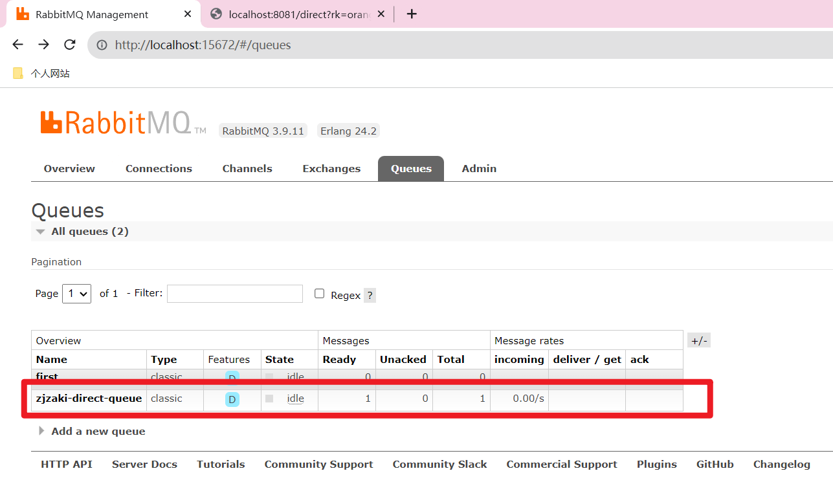Open a new browser tab with plus icon
This screenshot has width=833, height=504.
pyautogui.click(x=412, y=14)
